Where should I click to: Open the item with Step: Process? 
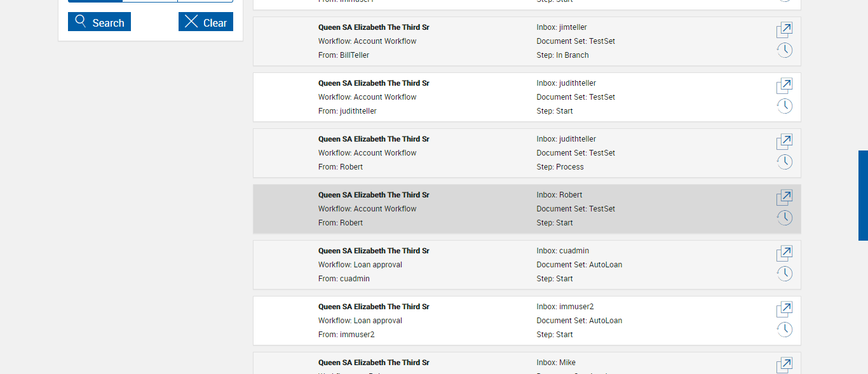pyautogui.click(x=785, y=142)
